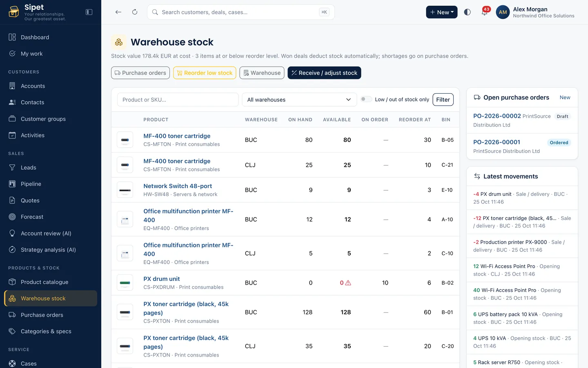Go back using the arrow icon
588x368 pixels.
pos(118,12)
